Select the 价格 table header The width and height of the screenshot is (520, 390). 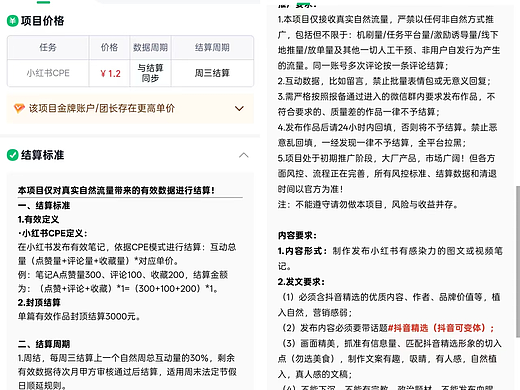pyautogui.click(x=109, y=47)
